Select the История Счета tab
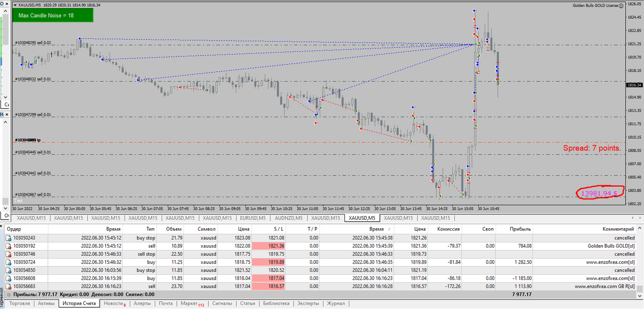 (x=79, y=304)
